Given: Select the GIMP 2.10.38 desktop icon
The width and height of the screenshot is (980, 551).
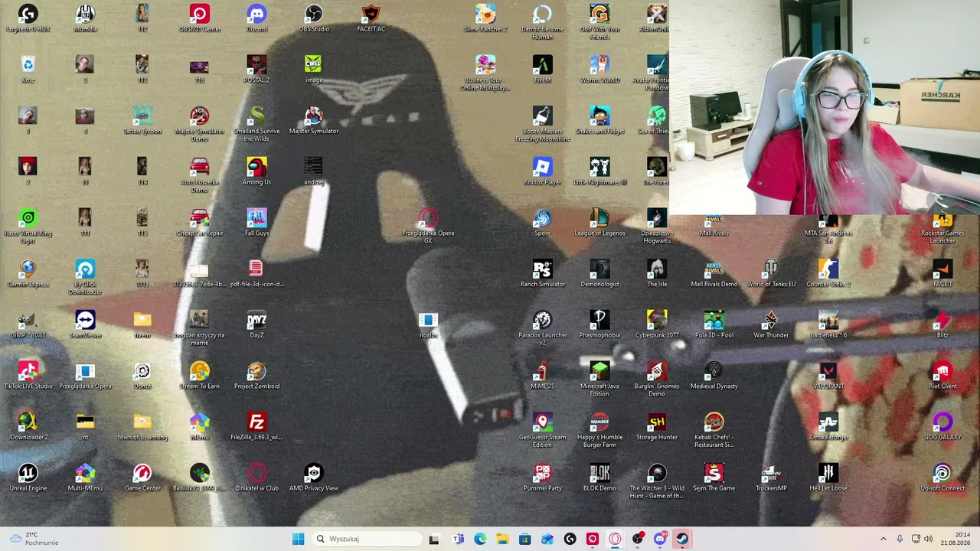Looking at the screenshot, I should [28, 325].
